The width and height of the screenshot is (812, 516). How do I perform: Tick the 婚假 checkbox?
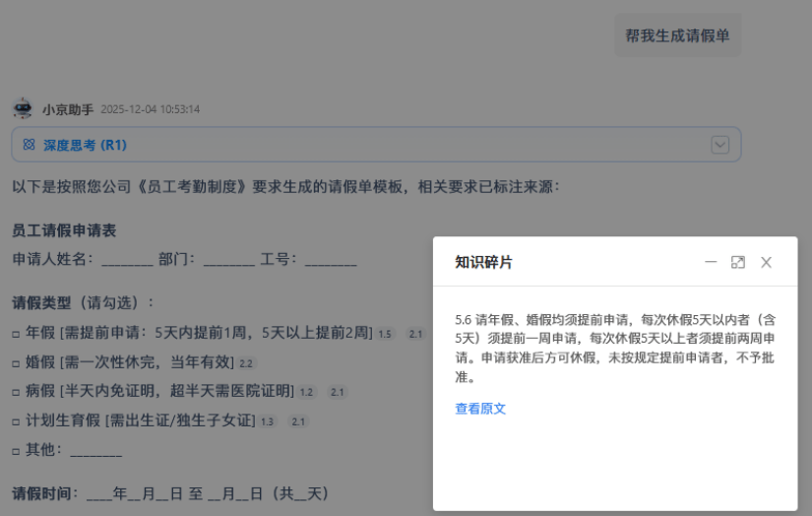(x=16, y=363)
